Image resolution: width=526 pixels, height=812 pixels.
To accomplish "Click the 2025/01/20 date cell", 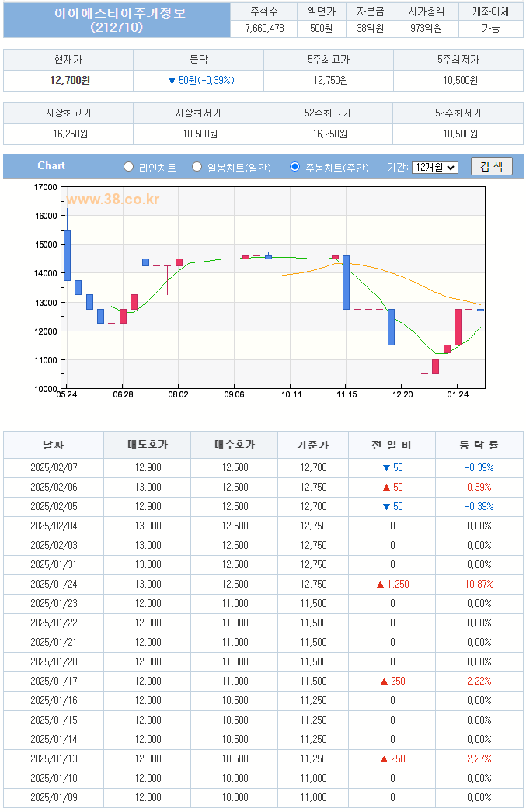I will click(x=54, y=662).
